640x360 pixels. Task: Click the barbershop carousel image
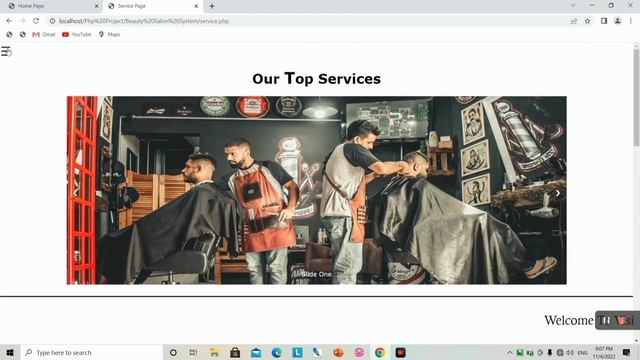[x=316, y=190]
